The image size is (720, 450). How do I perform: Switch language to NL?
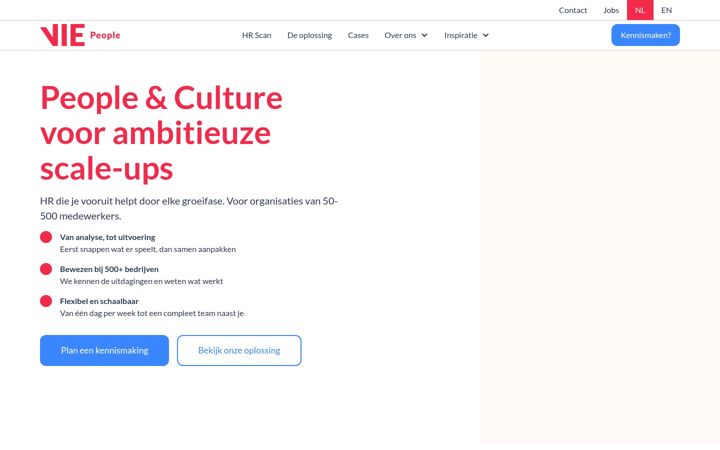(640, 10)
